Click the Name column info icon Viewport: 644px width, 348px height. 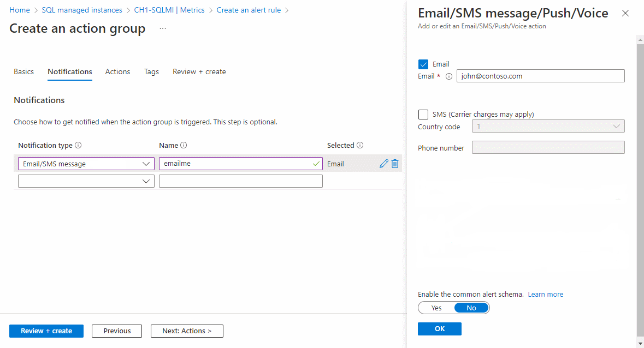(184, 146)
